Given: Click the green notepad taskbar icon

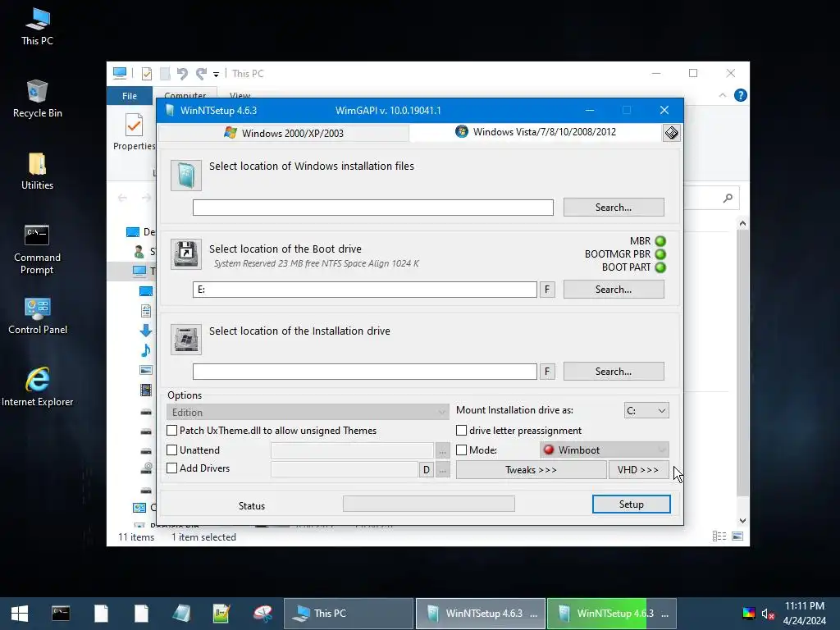Looking at the screenshot, I should click(x=221, y=614).
